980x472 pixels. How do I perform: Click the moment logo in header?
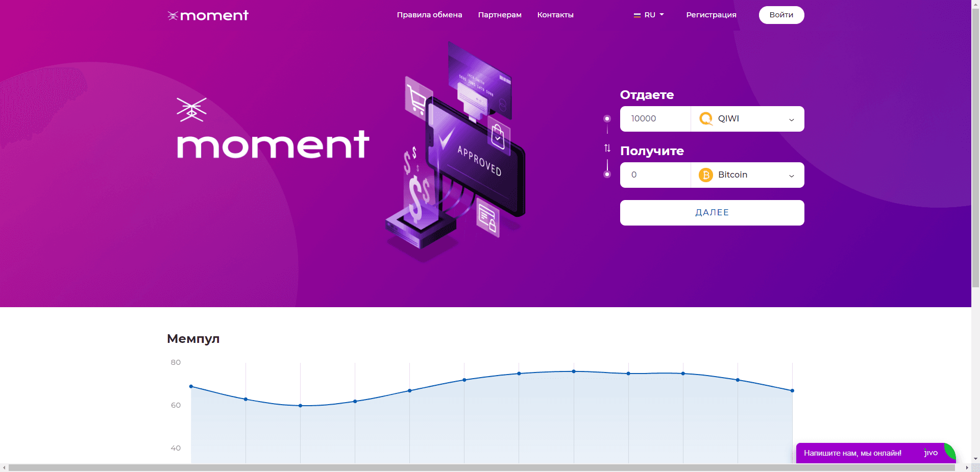coord(208,15)
